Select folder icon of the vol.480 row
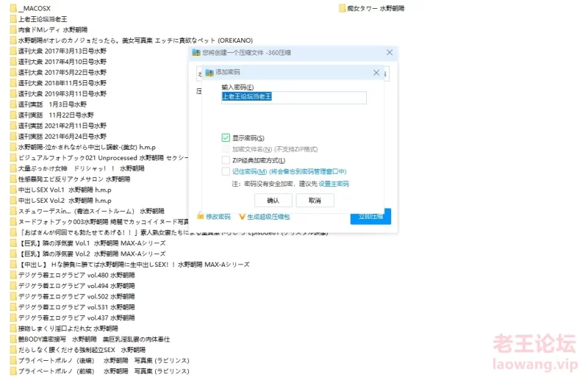The height and width of the screenshot is (377, 588). click(x=13, y=275)
